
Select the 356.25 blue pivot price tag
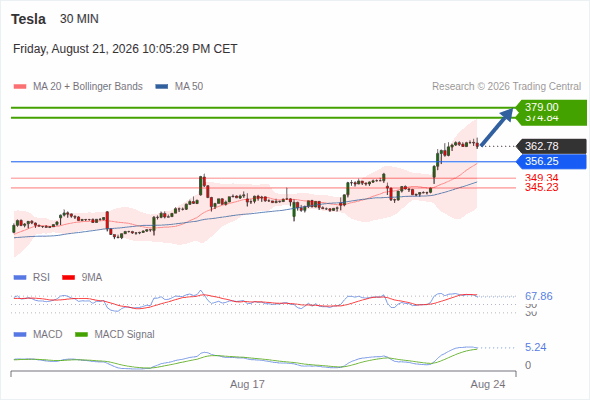point(551,161)
